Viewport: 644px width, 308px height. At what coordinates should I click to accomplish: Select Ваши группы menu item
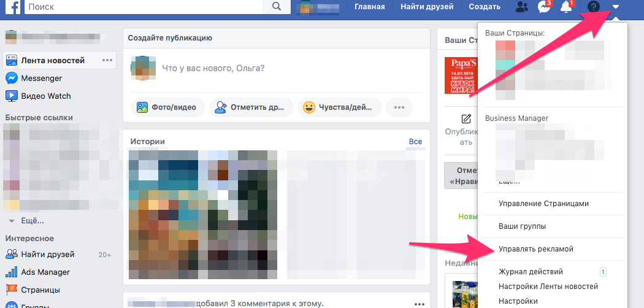522,226
